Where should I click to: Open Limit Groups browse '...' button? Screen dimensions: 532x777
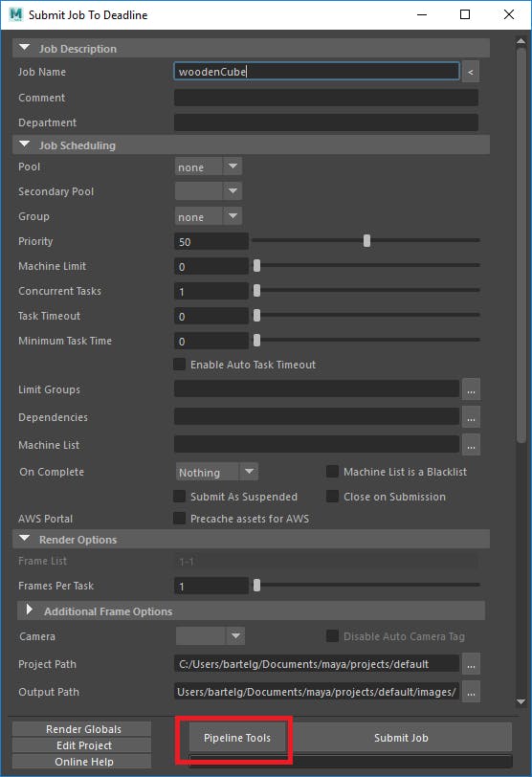471,389
